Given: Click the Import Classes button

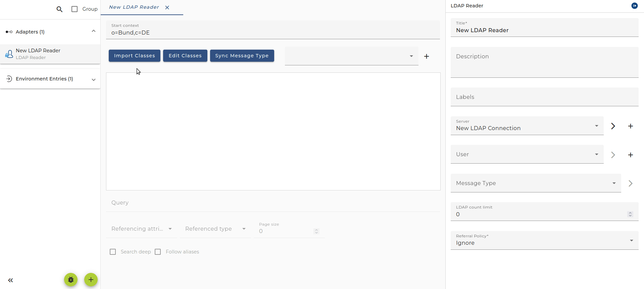Looking at the screenshot, I should pos(135,56).
